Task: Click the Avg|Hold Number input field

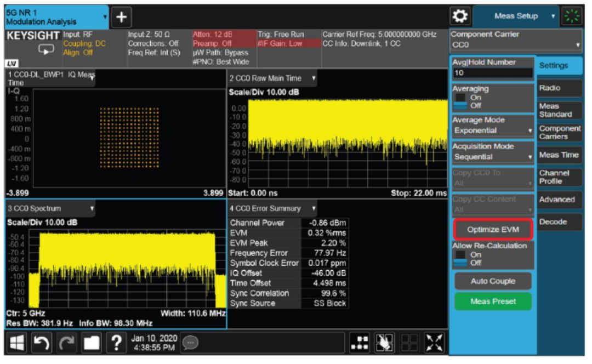Action: tap(493, 73)
